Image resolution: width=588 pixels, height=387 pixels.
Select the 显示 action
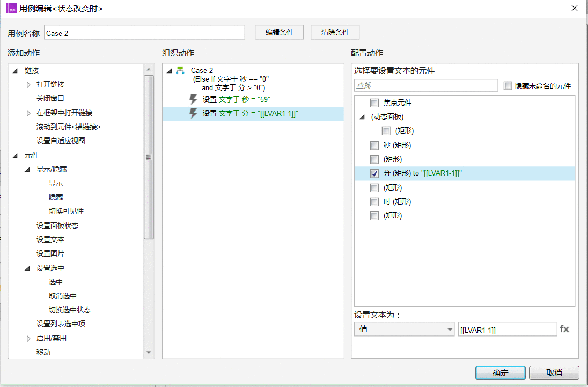[x=56, y=183]
